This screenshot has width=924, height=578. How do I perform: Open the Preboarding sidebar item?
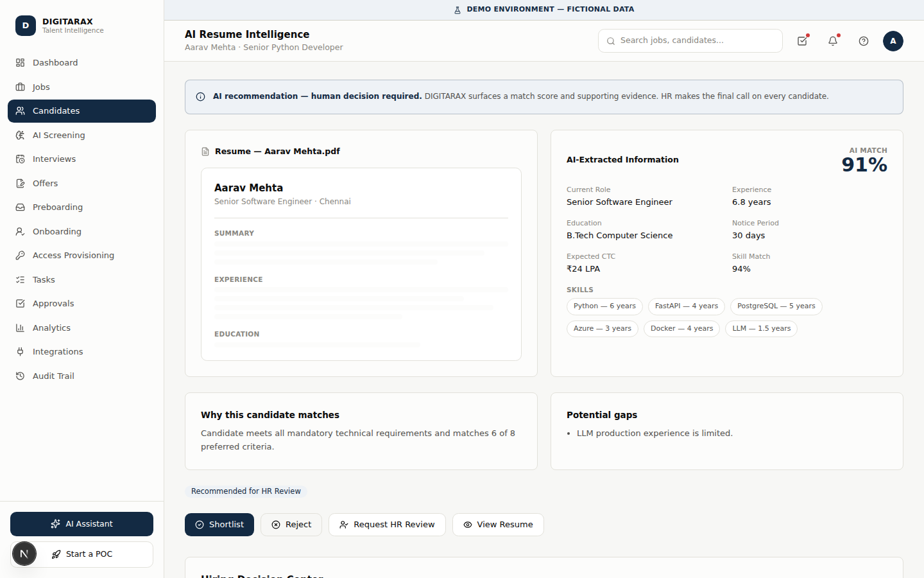[81, 207]
